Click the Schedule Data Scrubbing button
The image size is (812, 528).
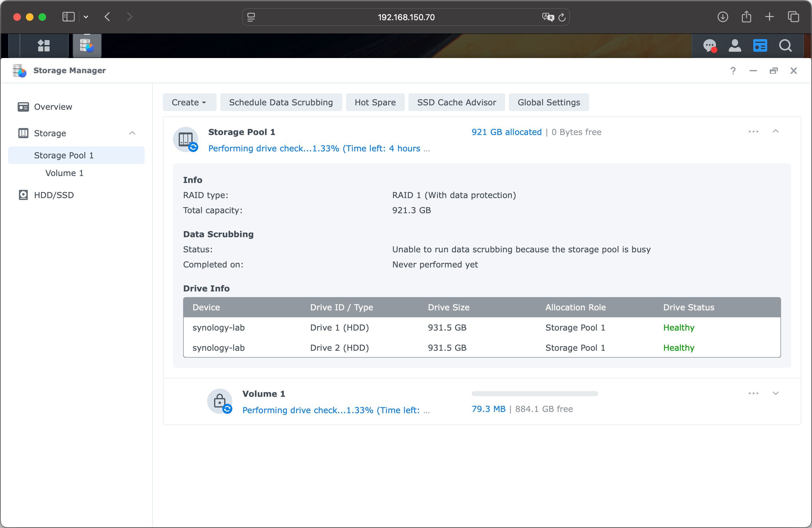(281, 102)
